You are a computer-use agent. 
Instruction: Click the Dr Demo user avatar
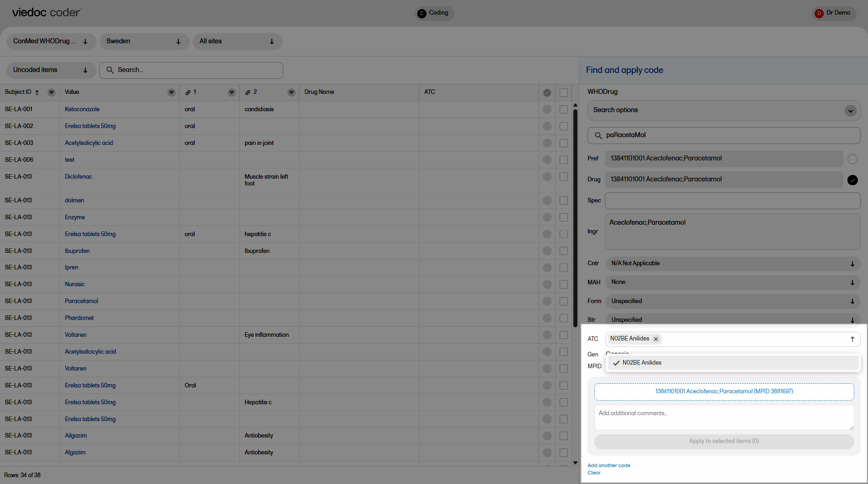tap(819, 13)
